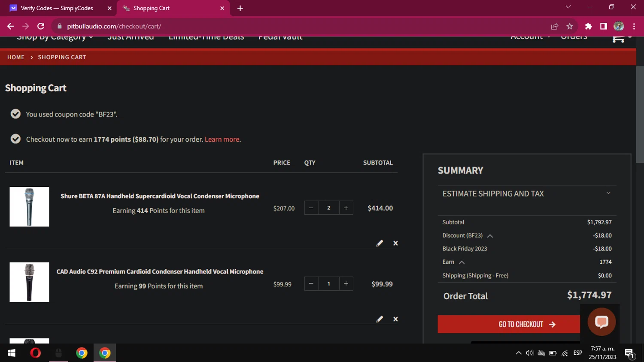Viewport: 644px width, 362px height.
Task: Open the live chat bubble
Action: point(601,322)
